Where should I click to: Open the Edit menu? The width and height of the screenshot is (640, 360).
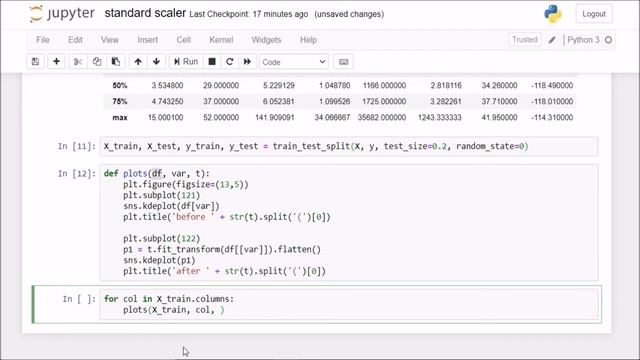tap(75, 40)
